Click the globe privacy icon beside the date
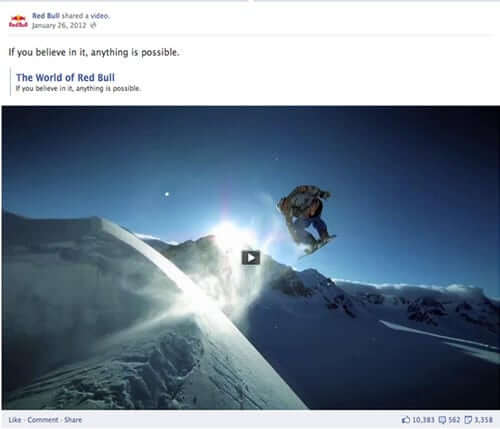Image resolution: width=500 pixels, height=429 pixels. pos(93,25)
